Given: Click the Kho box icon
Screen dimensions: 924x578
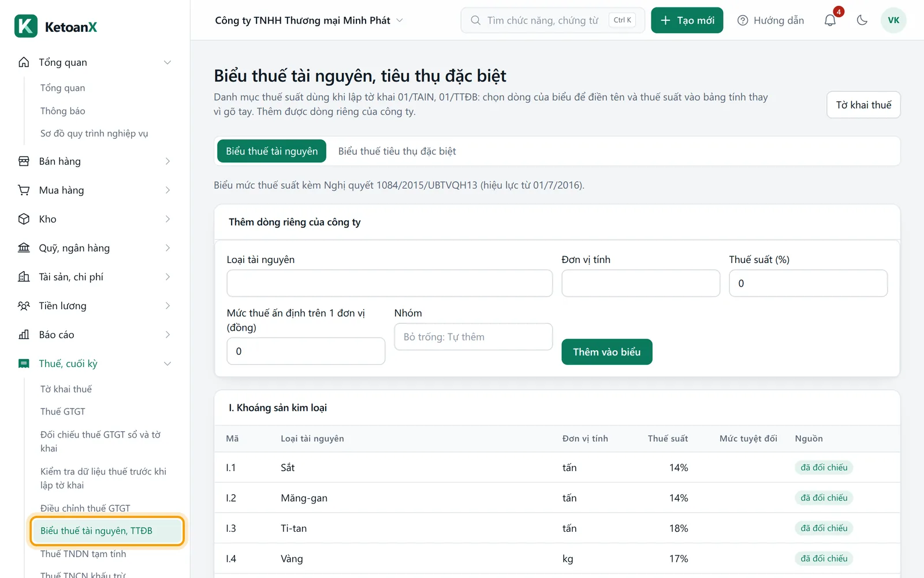Looking at the screenshot, I should pyautogui.click(x=24, y=219).
